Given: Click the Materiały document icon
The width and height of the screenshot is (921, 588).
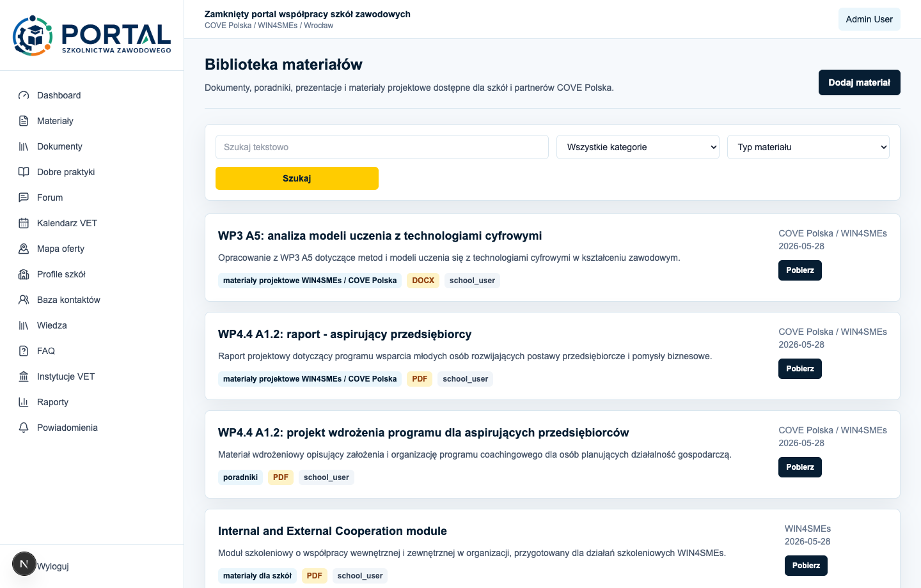Looking at the screenshot, I should [x=24, y=121].
